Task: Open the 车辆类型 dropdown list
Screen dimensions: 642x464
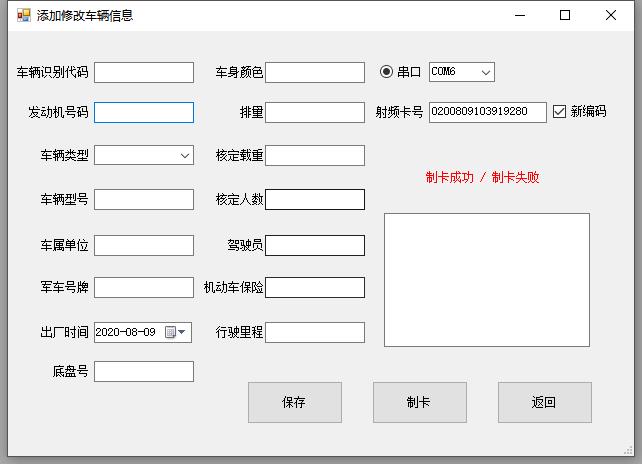Action: click(185, 155)
